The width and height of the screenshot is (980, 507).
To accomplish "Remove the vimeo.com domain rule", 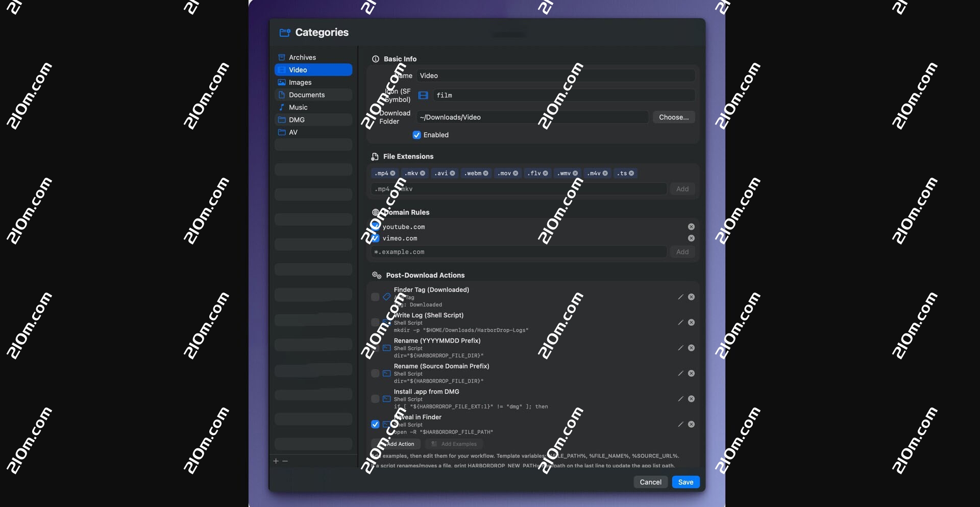I will click(691, 238).
